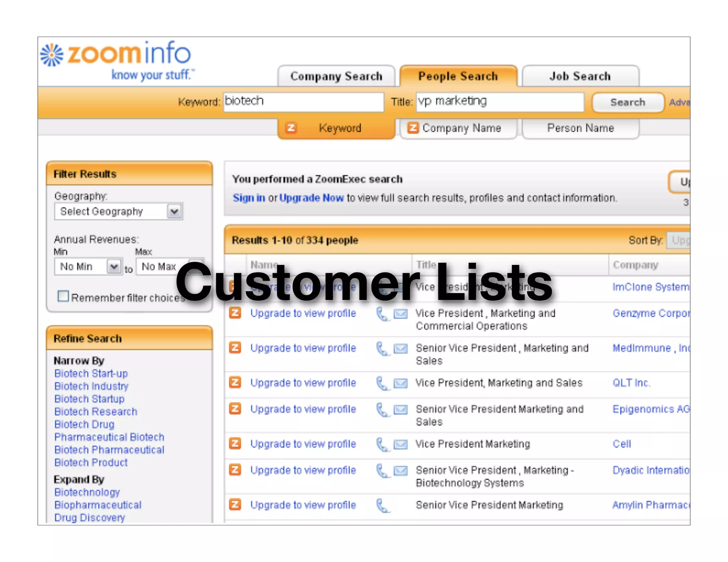Enable Remember filter choices checkbox

[63, 296]
